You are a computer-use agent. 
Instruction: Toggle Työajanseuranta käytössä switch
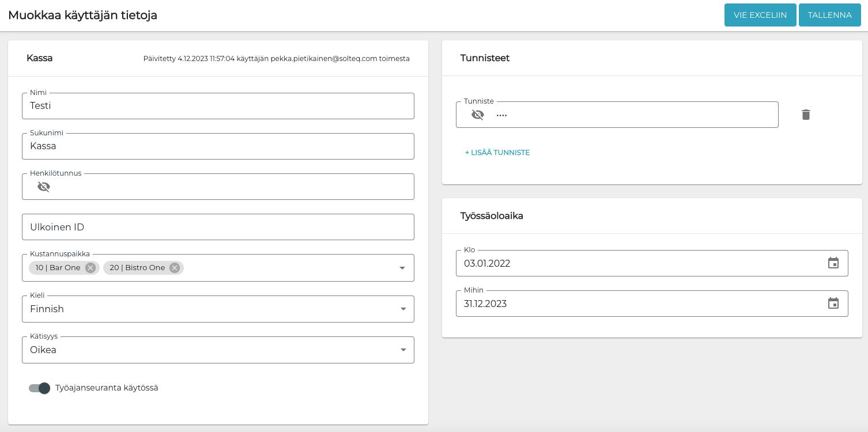point(40,388)
